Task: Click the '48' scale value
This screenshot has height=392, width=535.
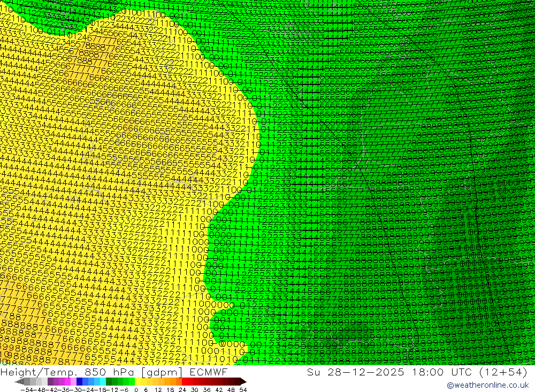Action: [231, 390]
